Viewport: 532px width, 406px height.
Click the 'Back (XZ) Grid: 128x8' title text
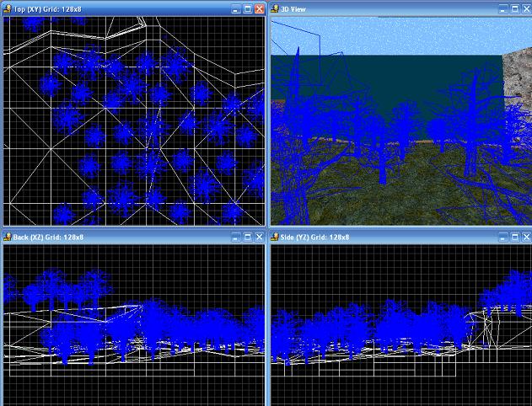(x=48, y=238)
